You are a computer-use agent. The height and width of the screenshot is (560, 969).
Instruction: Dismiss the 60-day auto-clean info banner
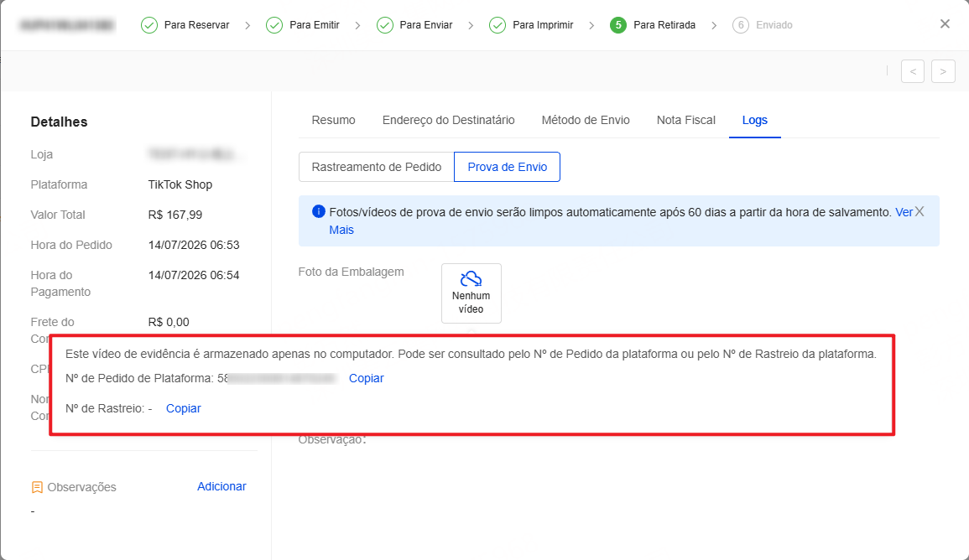click(x=920, y=212)
